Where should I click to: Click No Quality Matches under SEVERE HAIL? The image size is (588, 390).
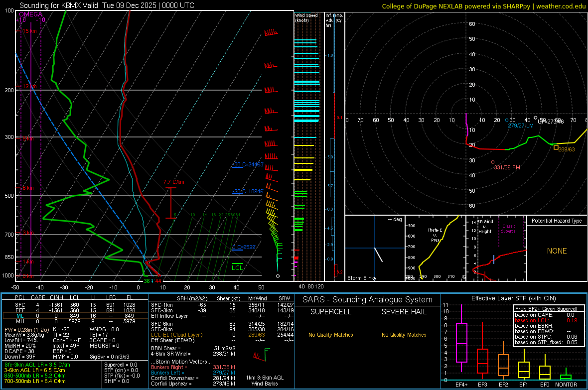[404, 335]
